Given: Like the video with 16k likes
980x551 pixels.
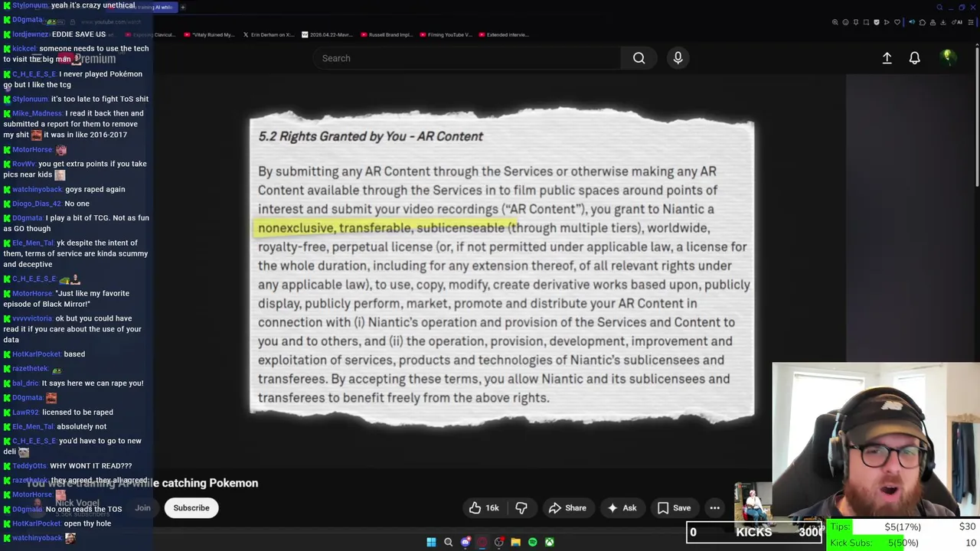Looking at the screenshot, I should (484, 508).
